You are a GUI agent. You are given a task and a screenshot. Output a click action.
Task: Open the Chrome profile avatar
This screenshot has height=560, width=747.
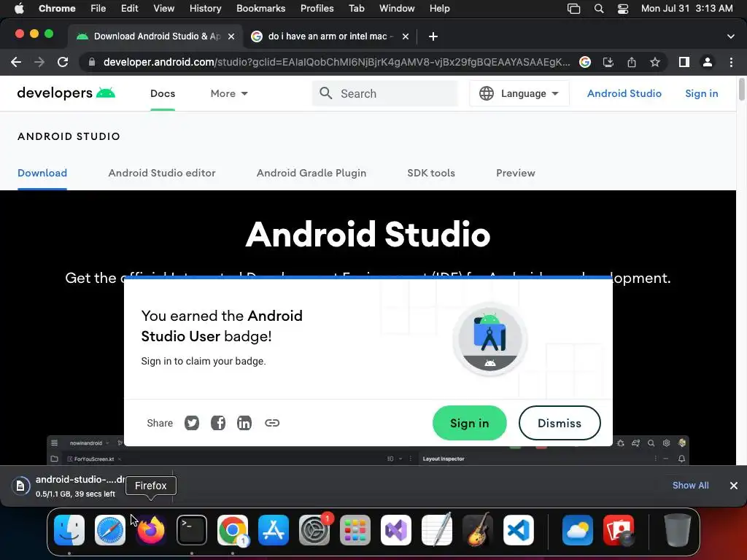(x=708, y=62)
